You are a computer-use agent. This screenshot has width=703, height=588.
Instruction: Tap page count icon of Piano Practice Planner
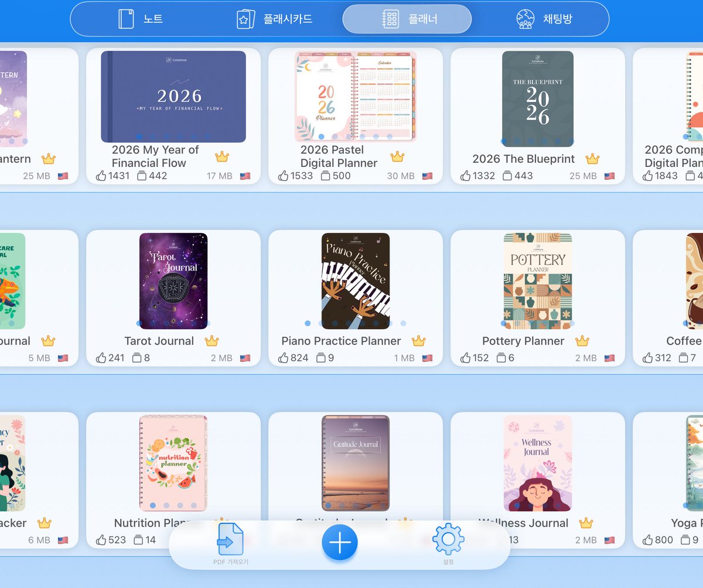tap(321, 357)
